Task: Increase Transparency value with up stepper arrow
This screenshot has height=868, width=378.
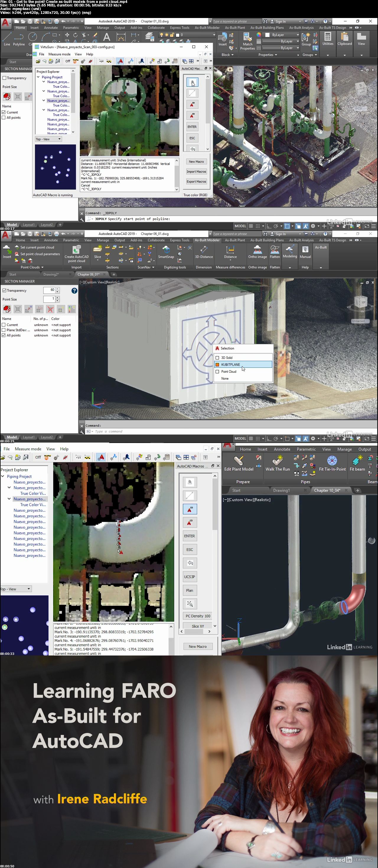Action: click(57, 289)
